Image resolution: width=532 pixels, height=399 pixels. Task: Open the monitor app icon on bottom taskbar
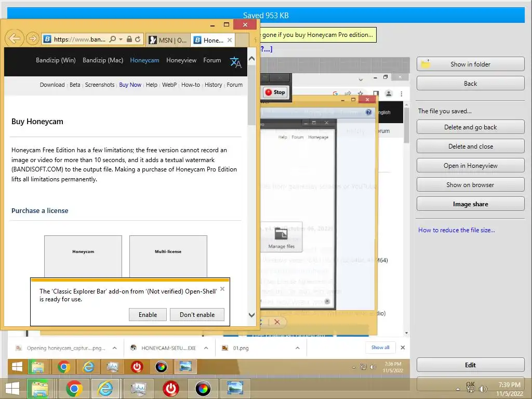click(x=138, y=389)
